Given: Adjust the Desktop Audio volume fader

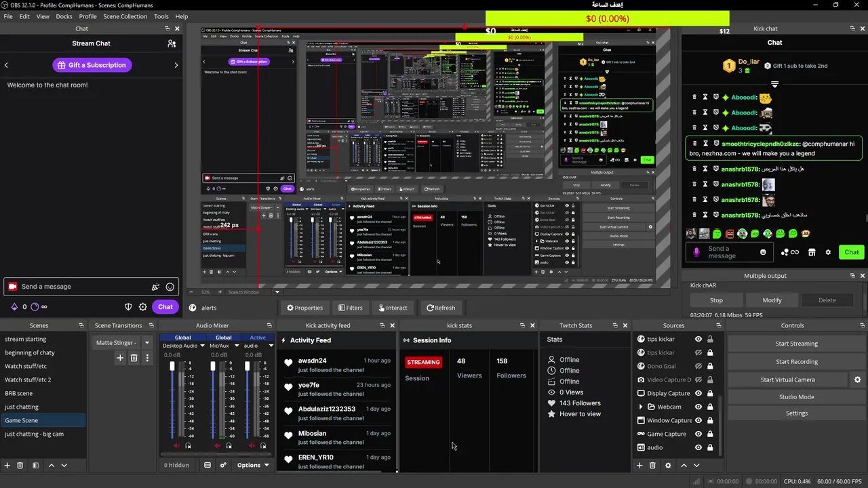Looking at the screenshot, I should (x=172, y=367).
